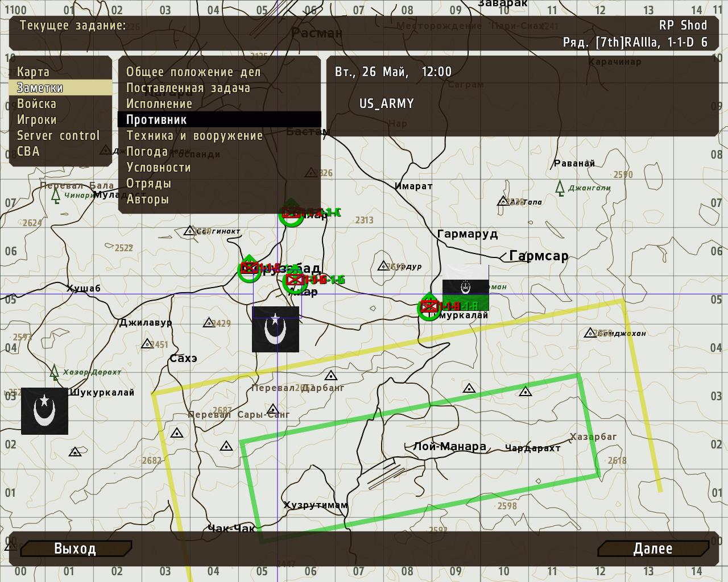Open the Противник briefing note
Image resolution: width=728 pixels, height=582 pixels.
156,120
